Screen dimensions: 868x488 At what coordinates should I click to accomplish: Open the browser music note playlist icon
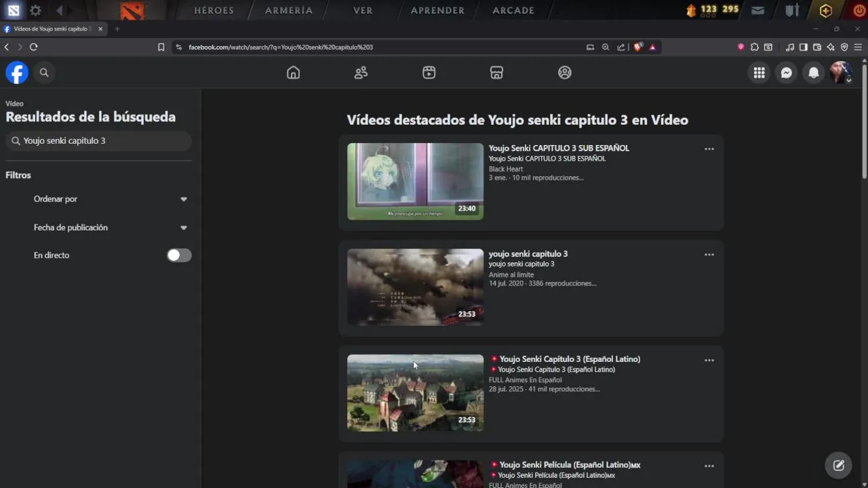click(789, 47)
